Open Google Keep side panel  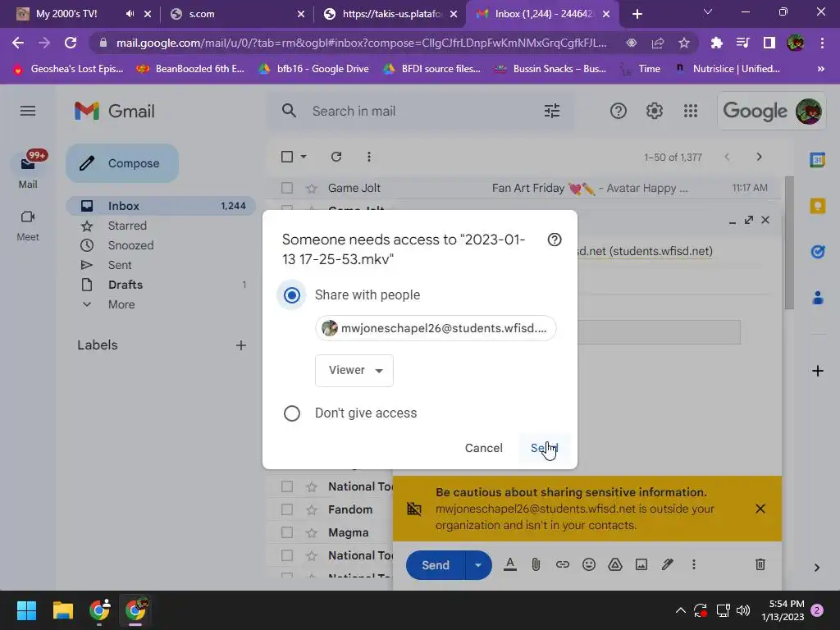818,206
